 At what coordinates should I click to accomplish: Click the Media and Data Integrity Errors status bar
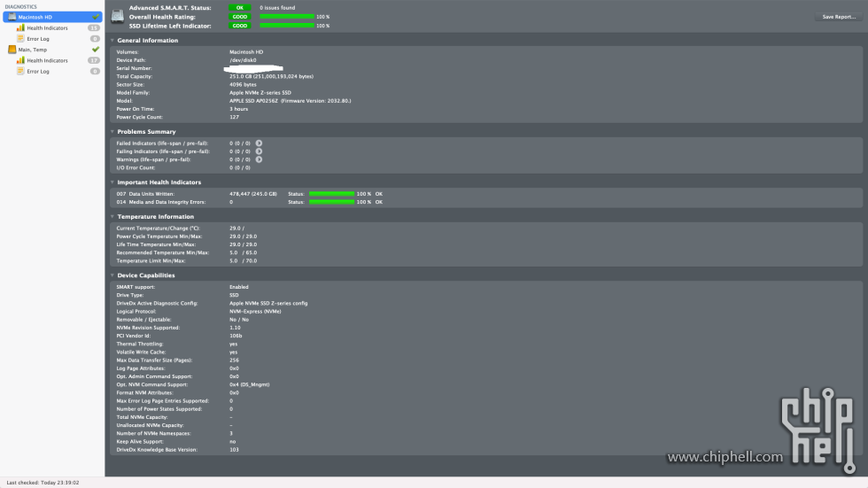click(331, 202)
